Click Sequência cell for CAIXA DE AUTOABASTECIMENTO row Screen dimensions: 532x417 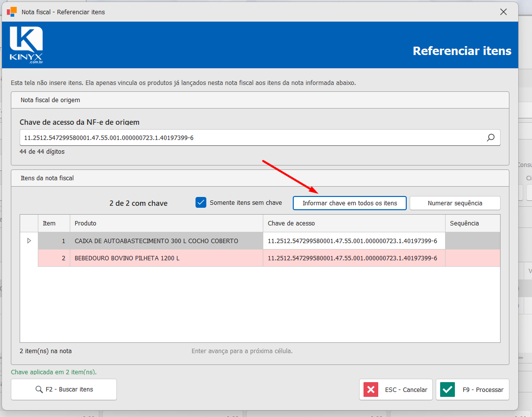(x=473, y=241)
